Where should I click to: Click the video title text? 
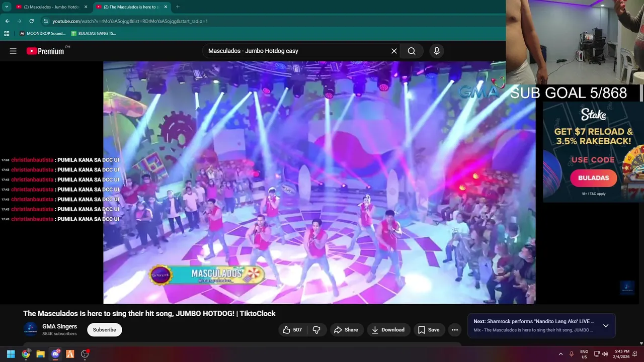[x=149, y=313]
